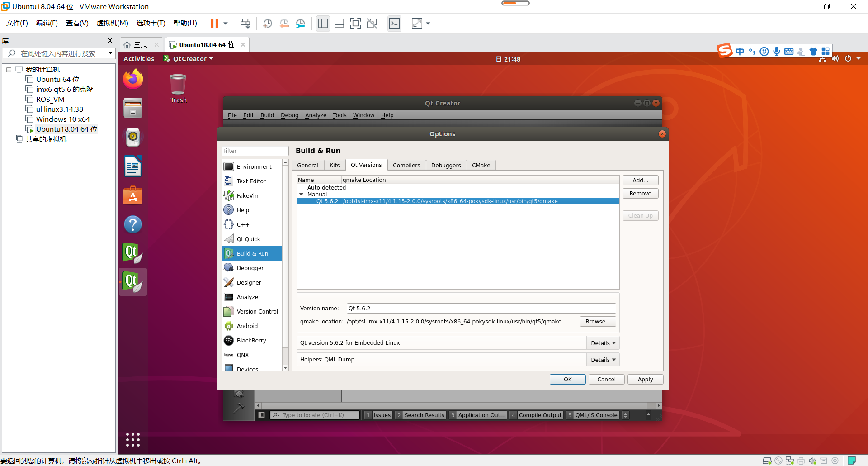Collapse the Manual Qt versions group

point(302,195)
